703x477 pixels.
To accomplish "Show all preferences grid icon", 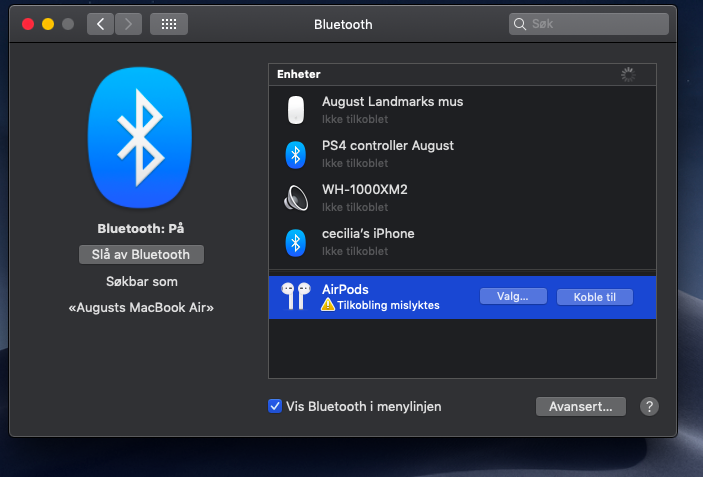I will pos(169,24).
